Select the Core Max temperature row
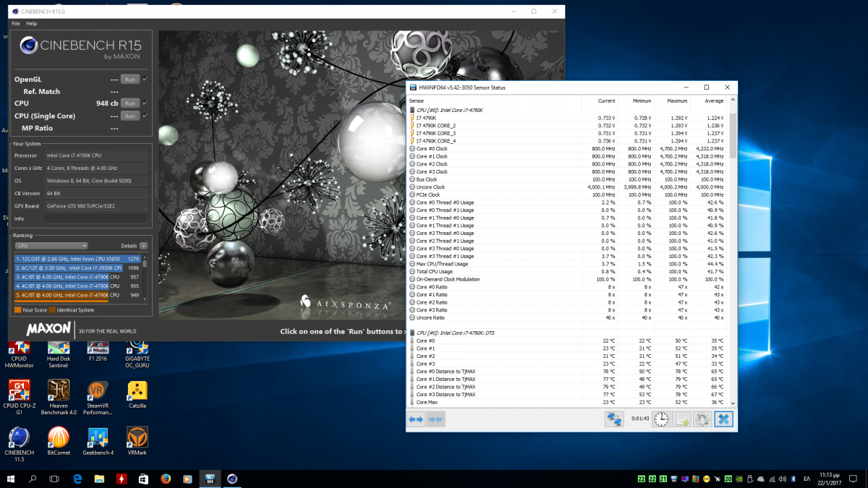Image resolution: width=868 pixels, height=488 pixels. pos(567,402)
